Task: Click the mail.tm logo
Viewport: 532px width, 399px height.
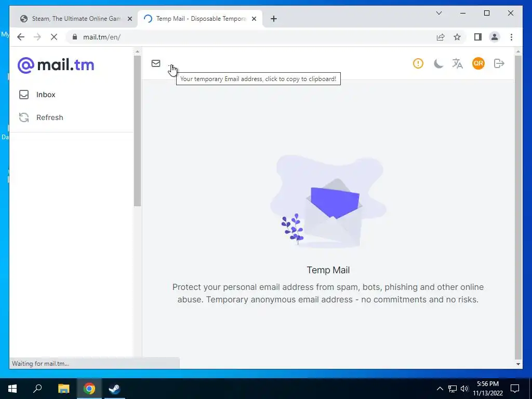Action: 56,65
